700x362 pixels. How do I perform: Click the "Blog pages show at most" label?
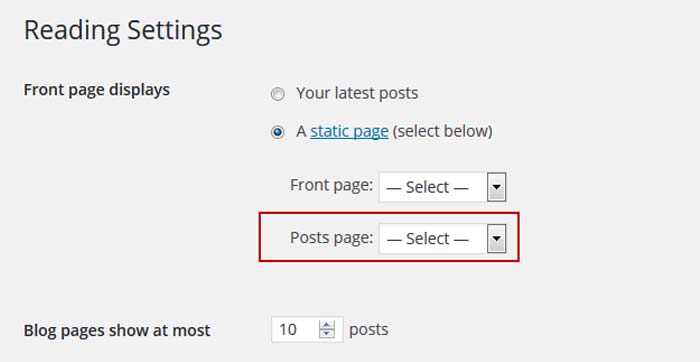tap(117, 331)
